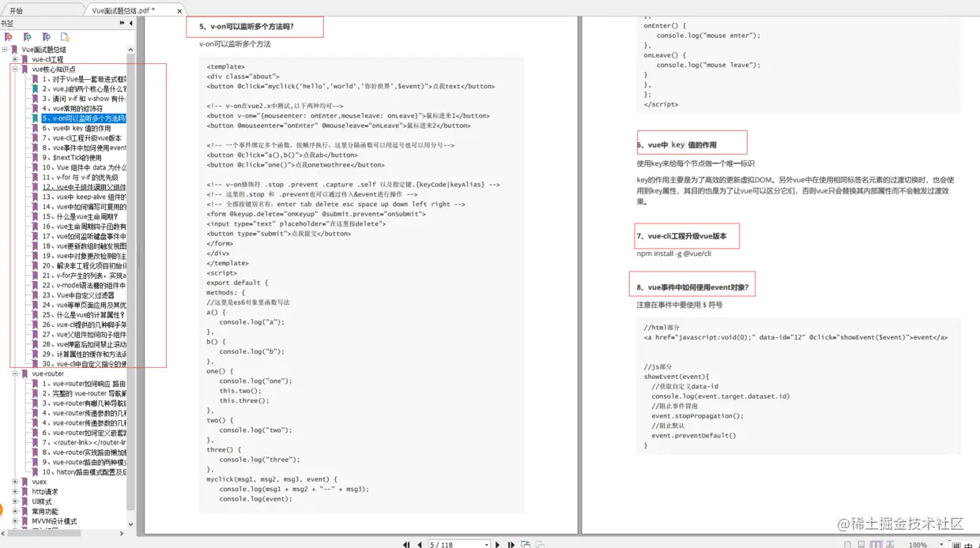This screenshot has height=548, width=980.
Task: Click the text npm install -g @vue/cli
Action: (674, 253)
